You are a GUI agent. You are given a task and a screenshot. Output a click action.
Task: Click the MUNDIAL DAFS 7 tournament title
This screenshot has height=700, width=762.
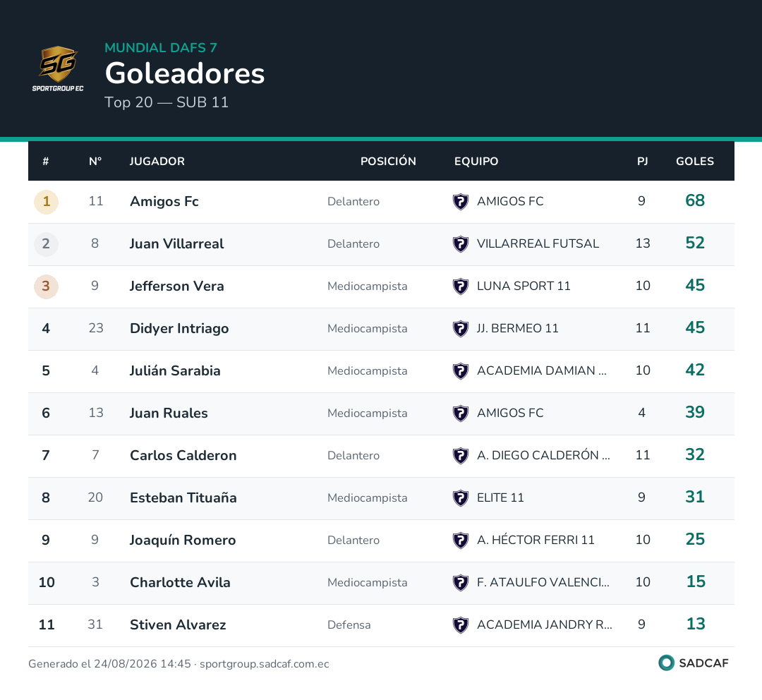[x=161, y=48]
